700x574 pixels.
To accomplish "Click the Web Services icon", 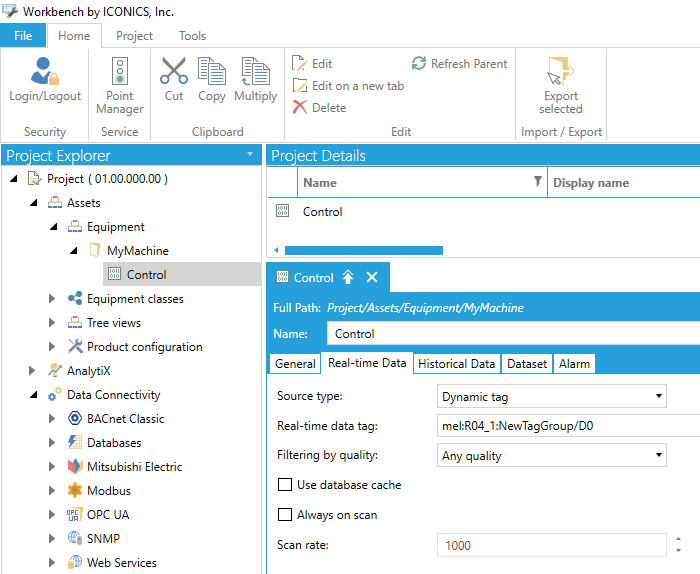I will point(75,562).
